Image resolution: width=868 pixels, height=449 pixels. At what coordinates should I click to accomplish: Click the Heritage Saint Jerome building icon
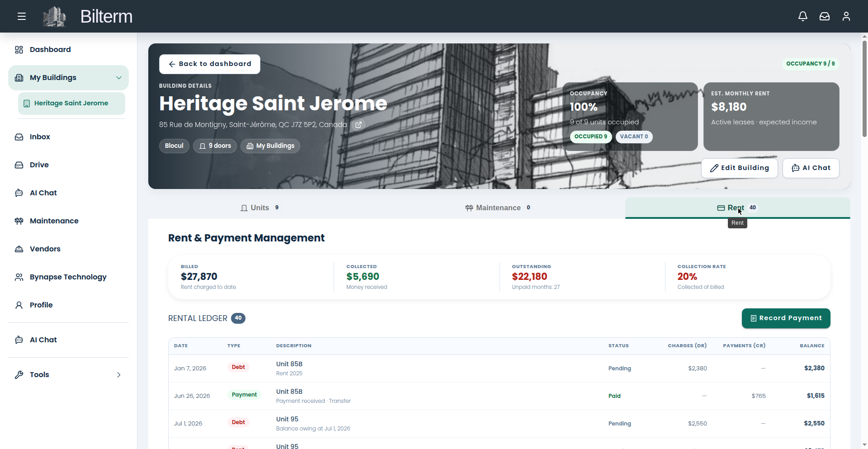tap(27, 104)
